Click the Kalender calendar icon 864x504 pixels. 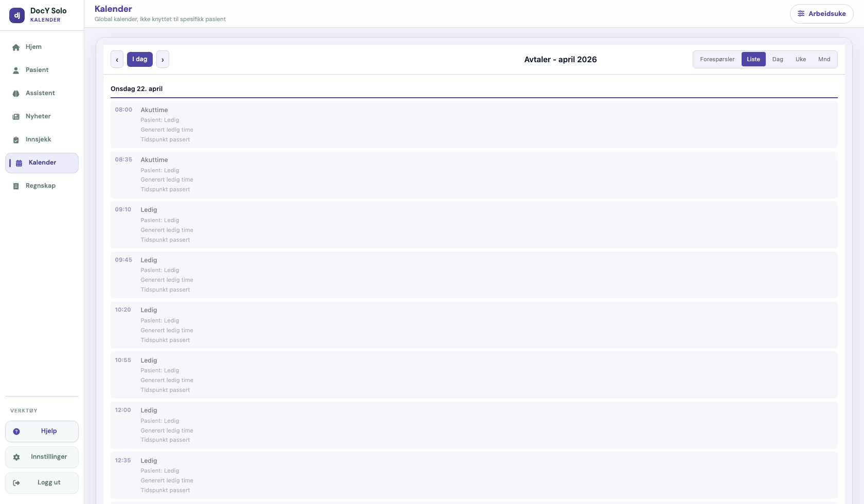(x=19, y=163)
